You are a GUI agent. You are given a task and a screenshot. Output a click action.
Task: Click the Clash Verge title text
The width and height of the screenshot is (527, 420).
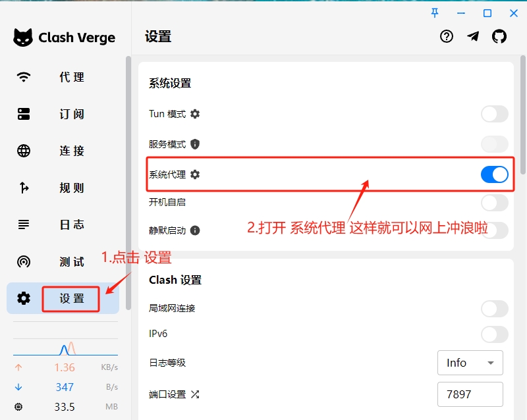click(x=76, y=38)
